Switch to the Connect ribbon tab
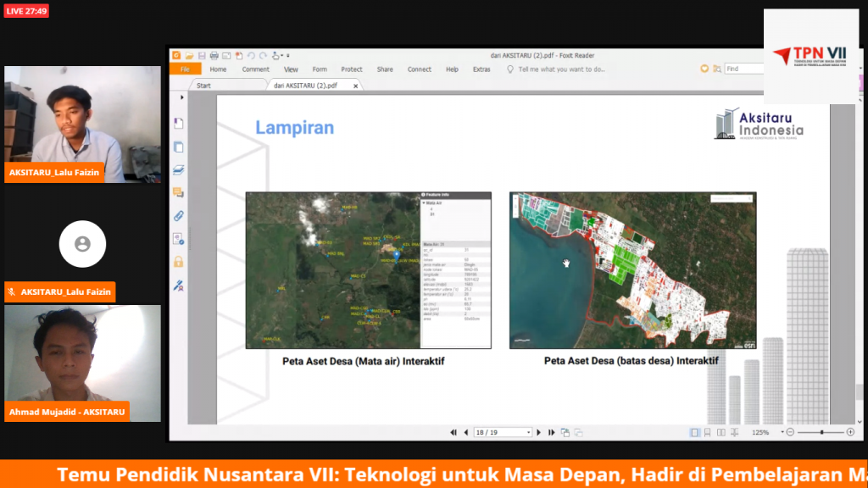 pyautogui.click(x=420, y=69)
